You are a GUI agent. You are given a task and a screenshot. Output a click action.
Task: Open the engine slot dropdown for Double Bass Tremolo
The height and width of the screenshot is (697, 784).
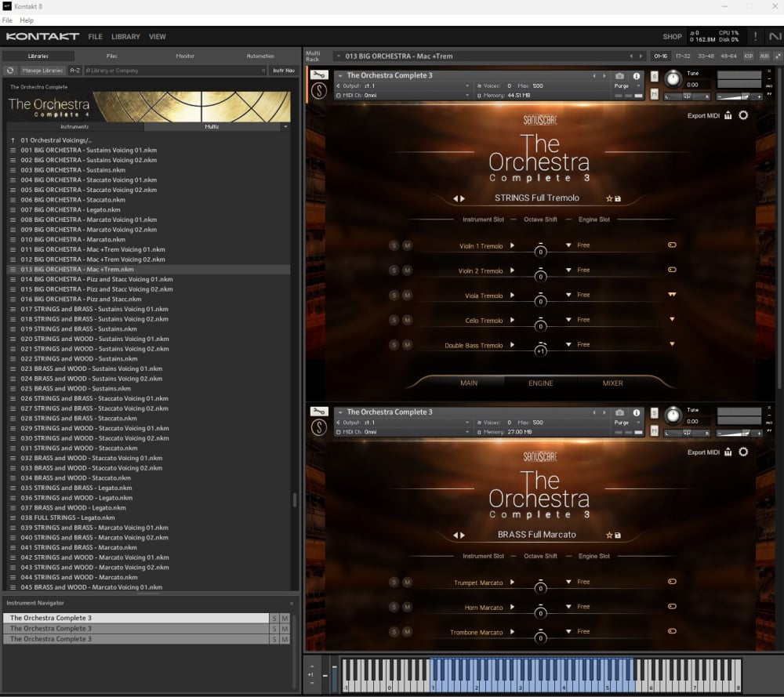pos(568,344)
